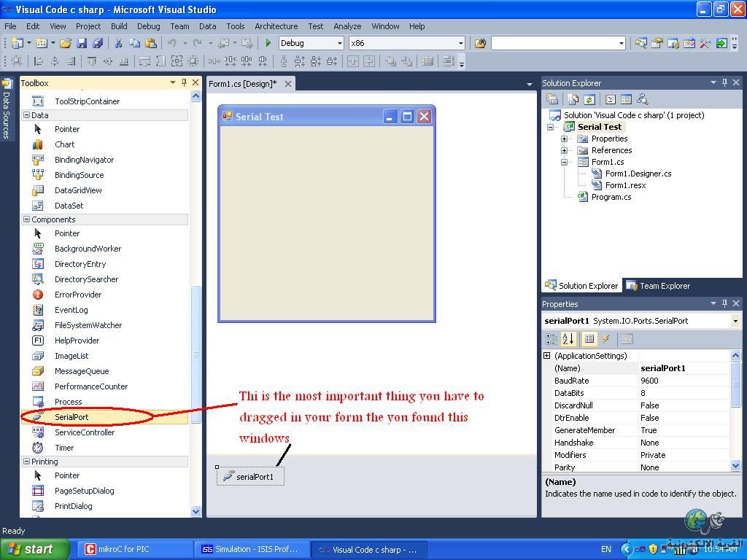The height and width of the screenshot is (560, 747).
Task: Select Form1.Designer.cs in Solution Explorer
Action: point(638,174)
